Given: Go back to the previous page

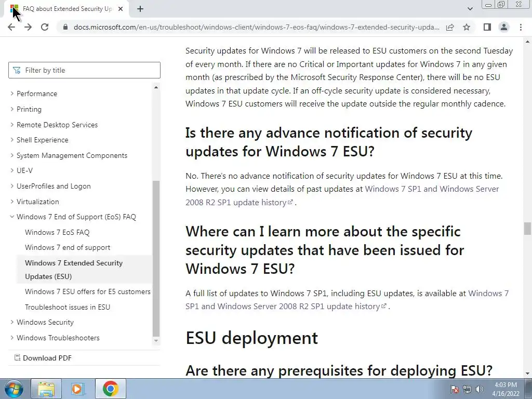Looking at the screenshot, I should 11,27.
